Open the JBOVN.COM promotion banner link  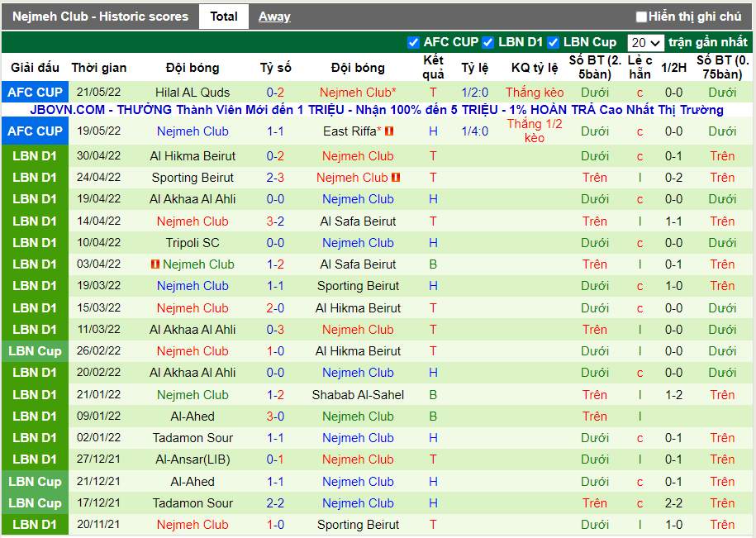coord(377,110)
